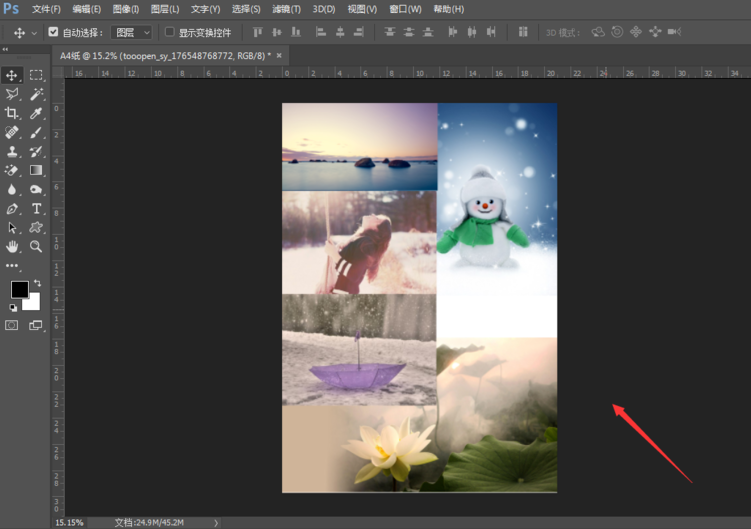Activate the Zoom magnifier tool
This screenshot has height=529, width=751.
[x=36, y=246]
